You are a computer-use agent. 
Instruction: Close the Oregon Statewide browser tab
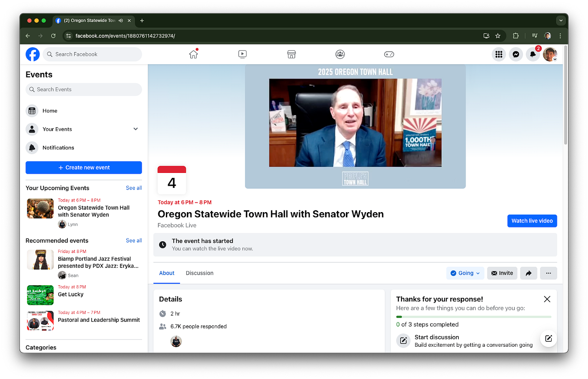pyautogui.click(x=129, y=21)
